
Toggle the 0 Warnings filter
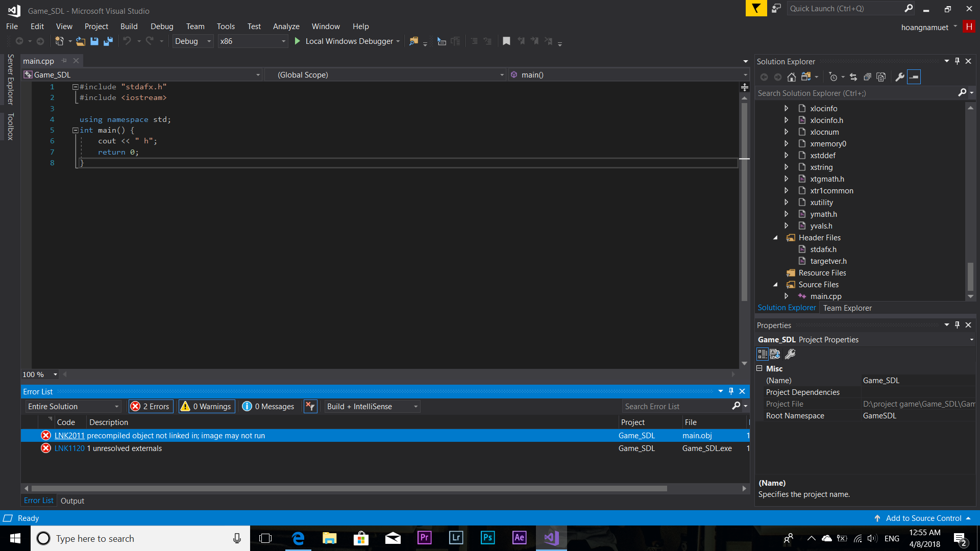pyautogui.click(x=207, y=407)
